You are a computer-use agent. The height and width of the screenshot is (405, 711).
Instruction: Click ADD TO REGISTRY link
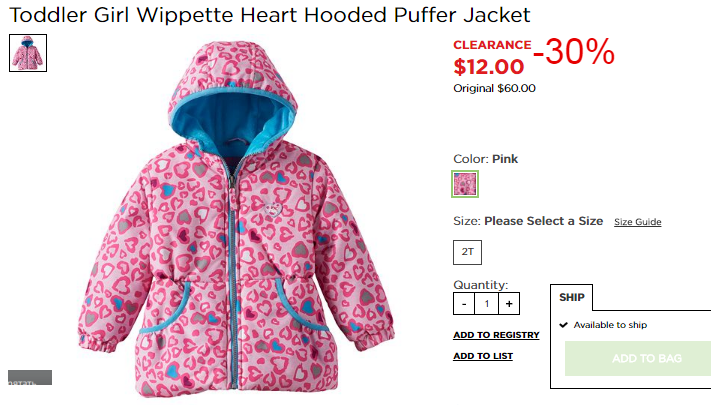coord(496,335)
